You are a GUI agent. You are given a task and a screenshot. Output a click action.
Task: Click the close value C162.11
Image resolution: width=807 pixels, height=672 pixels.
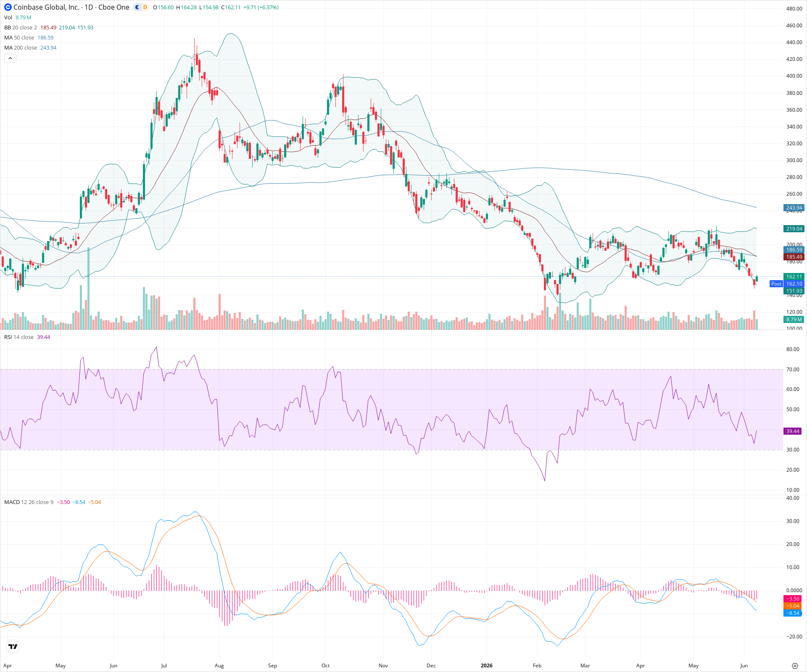pos(231,8)
